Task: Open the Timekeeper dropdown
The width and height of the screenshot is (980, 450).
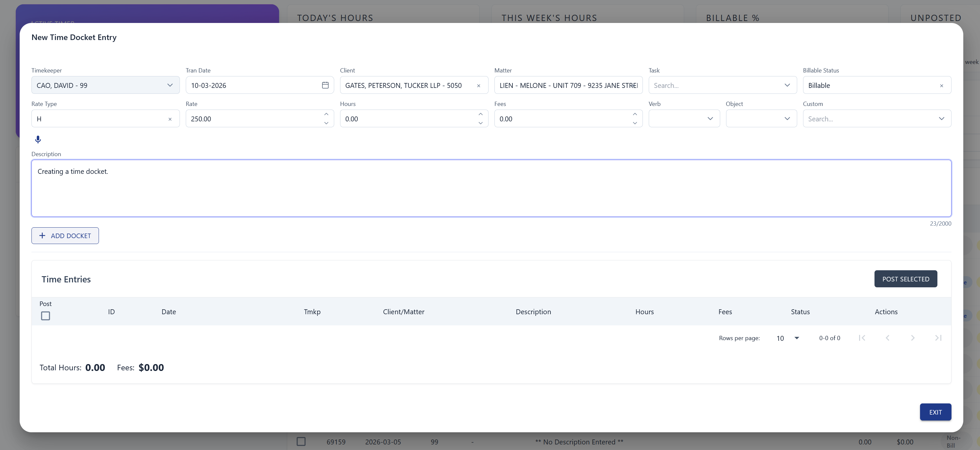Action: (170, 85)
